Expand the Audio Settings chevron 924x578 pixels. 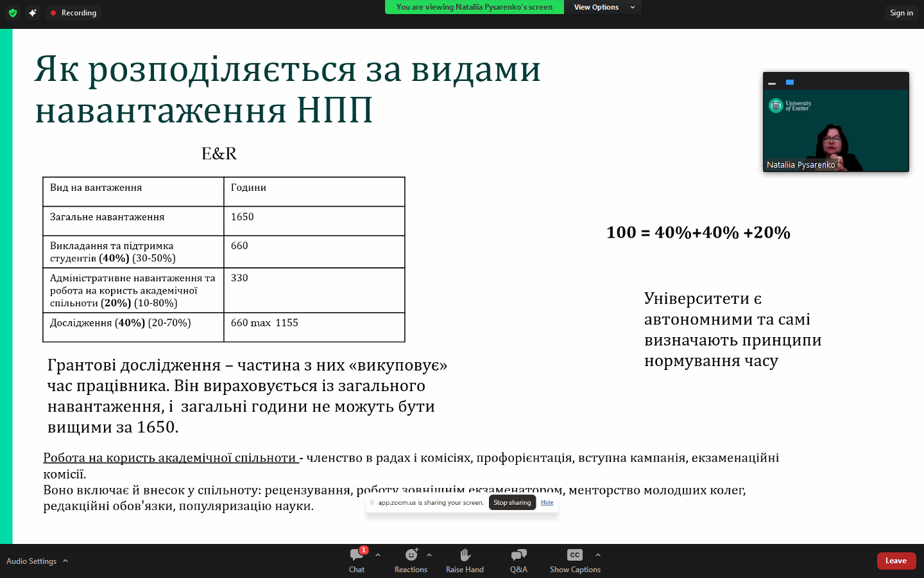pyautogui.click(x=65, y=561)
